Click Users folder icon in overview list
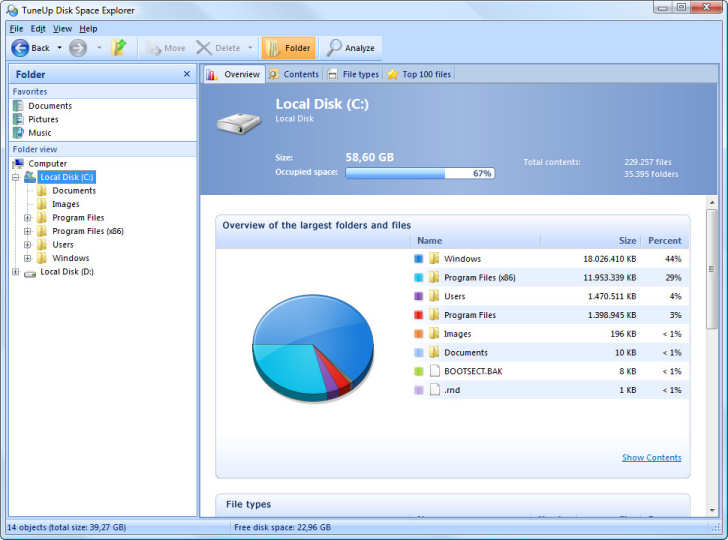The width and height of the screenshot is (728, 540). (x=434, y=296)
